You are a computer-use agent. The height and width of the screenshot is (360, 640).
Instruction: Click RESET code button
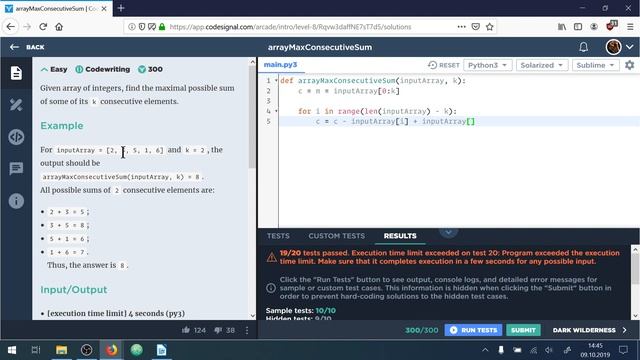[444, 65]
